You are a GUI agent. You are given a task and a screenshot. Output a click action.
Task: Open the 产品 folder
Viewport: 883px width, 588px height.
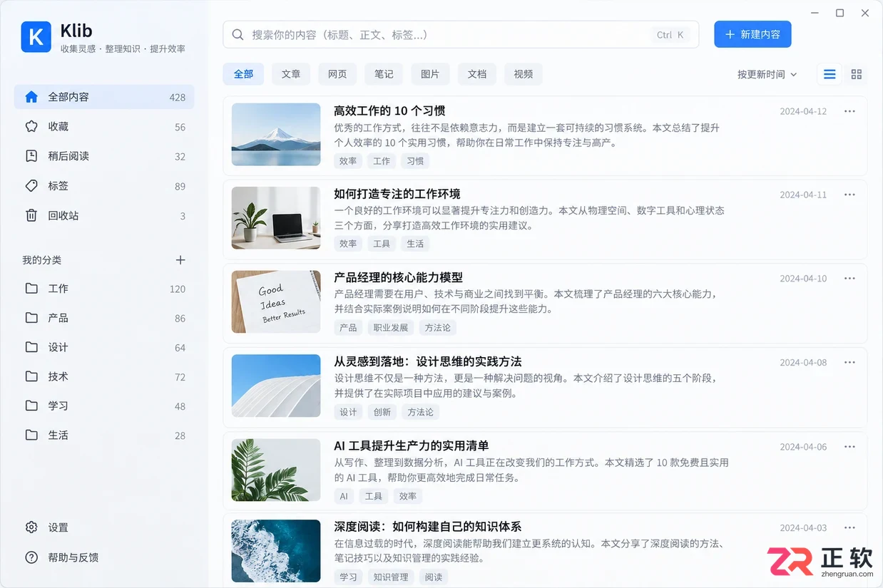(x=104, y=318)
